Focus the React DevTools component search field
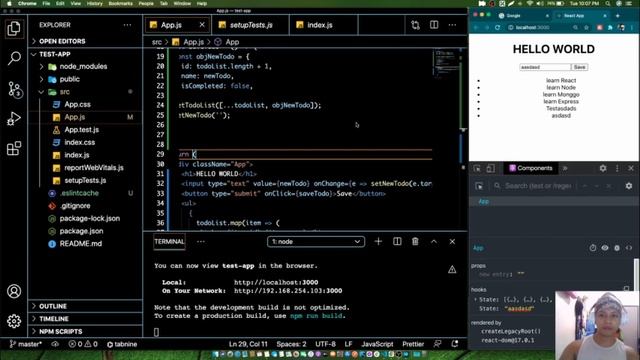The width and height of the screenshot is (640, 360). pyautogui.click(x=538, y=186)
